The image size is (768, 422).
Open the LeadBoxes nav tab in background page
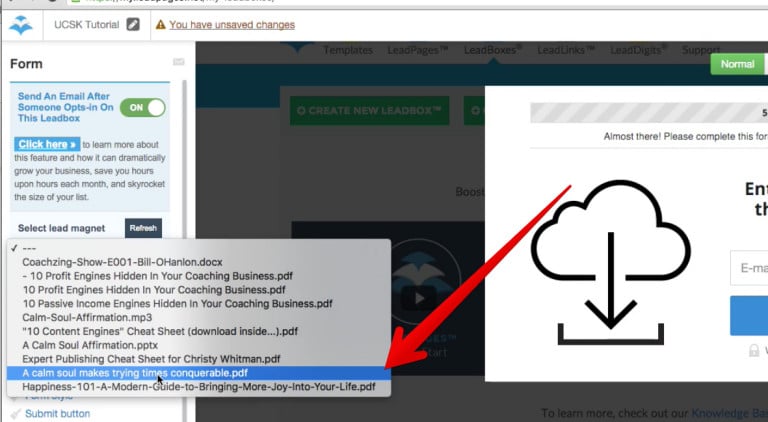pyautogui.click(x=493, y=50)
